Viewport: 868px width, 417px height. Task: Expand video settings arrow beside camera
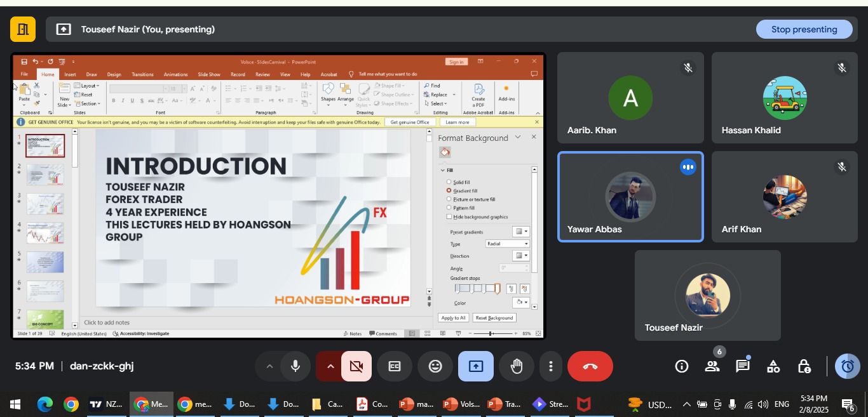pyautogui.click(x=330, y=366)
